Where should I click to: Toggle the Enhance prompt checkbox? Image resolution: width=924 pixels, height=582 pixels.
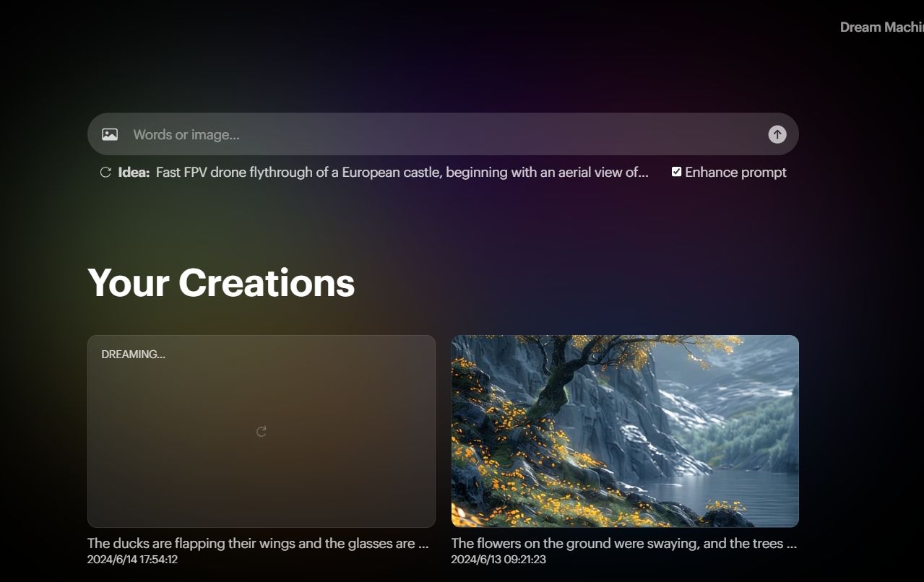[x=676, y=172]
